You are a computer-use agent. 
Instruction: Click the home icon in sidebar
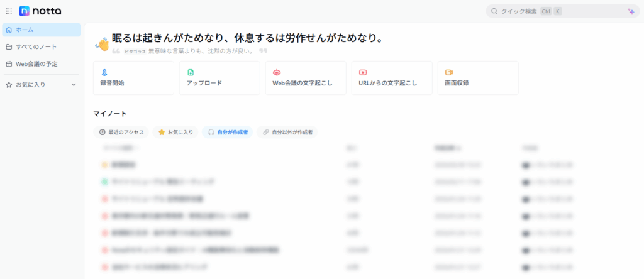click(x=9, y=30)
